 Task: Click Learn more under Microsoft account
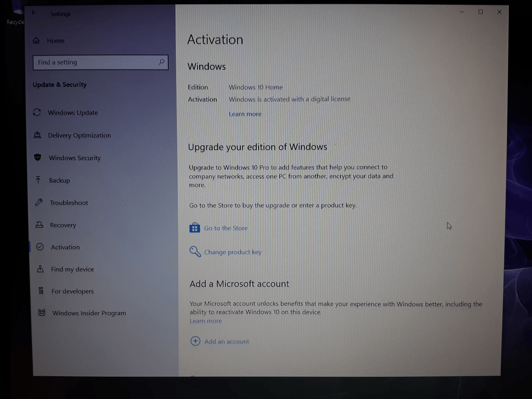point(206,321)
